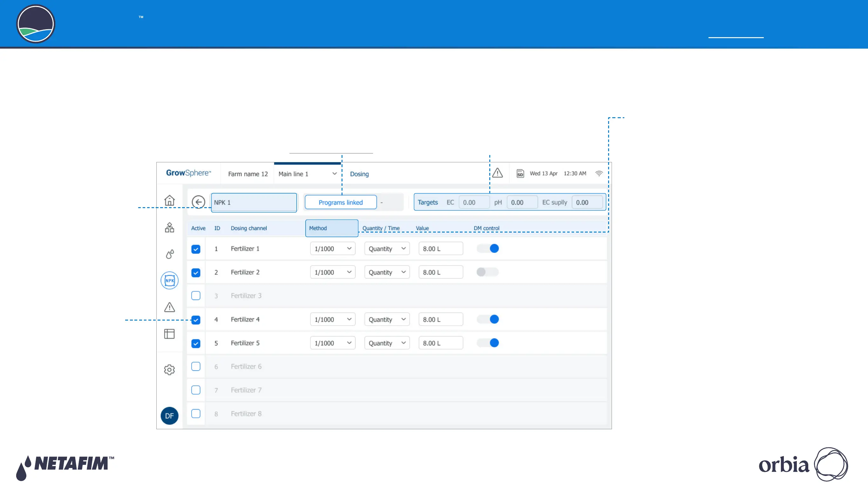Open Fertilizer 1 Quantity dropdown
This screenshot has width=868, height=488.
(x=387, y=248)
